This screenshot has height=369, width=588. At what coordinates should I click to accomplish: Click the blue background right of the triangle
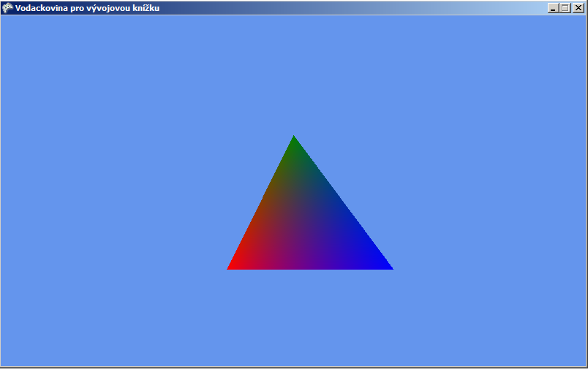point(490,205)
